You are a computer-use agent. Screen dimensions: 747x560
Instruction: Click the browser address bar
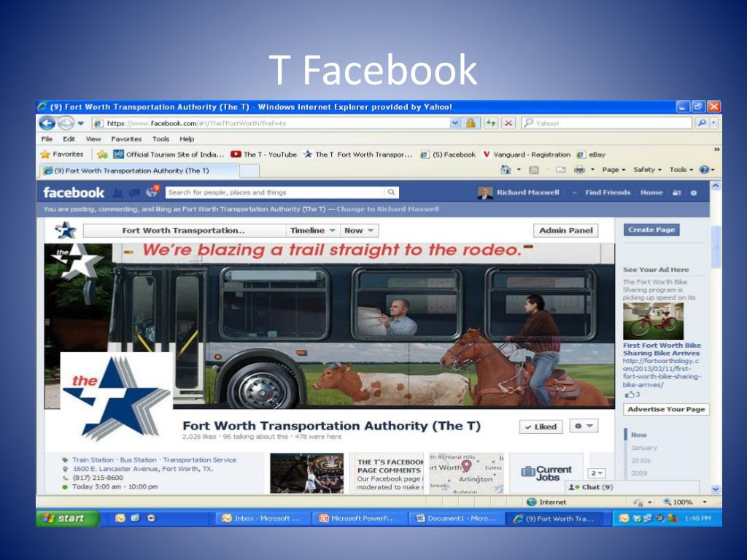[x=271, y=123]
